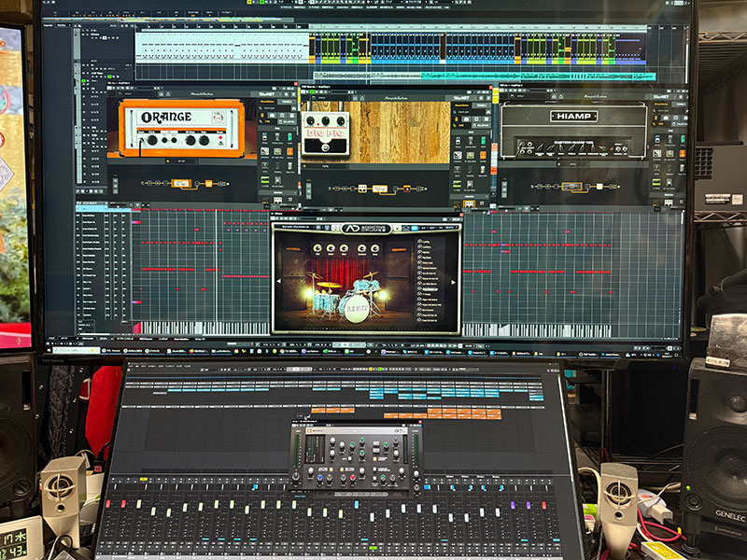This screenshot has height=560, width=747.
Task: Select the AmpliTube tab in the HIAMP window browser
Action: click(662, 104)
